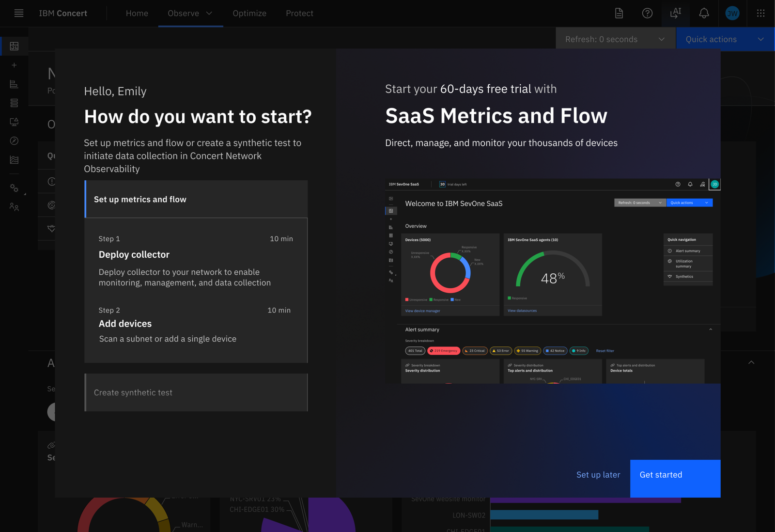Viewport: 775px width, 532px height.
Task: Select the dashboard icon in left sidebar
Action: point(14,46)
